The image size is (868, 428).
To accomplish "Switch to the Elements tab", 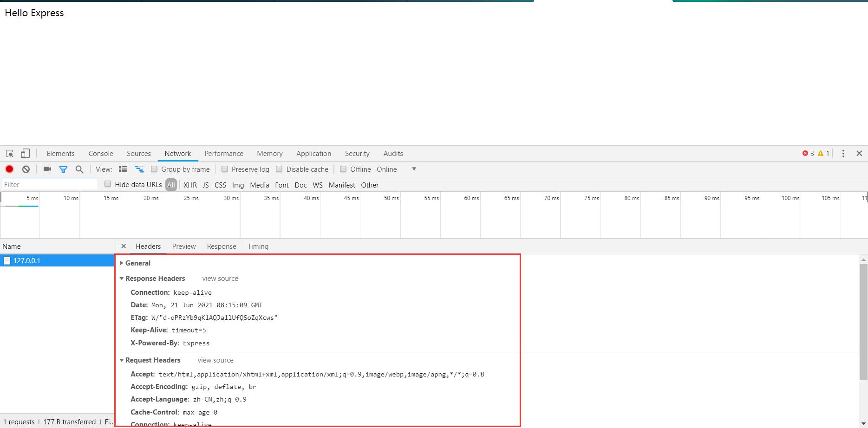I will 60,154.
